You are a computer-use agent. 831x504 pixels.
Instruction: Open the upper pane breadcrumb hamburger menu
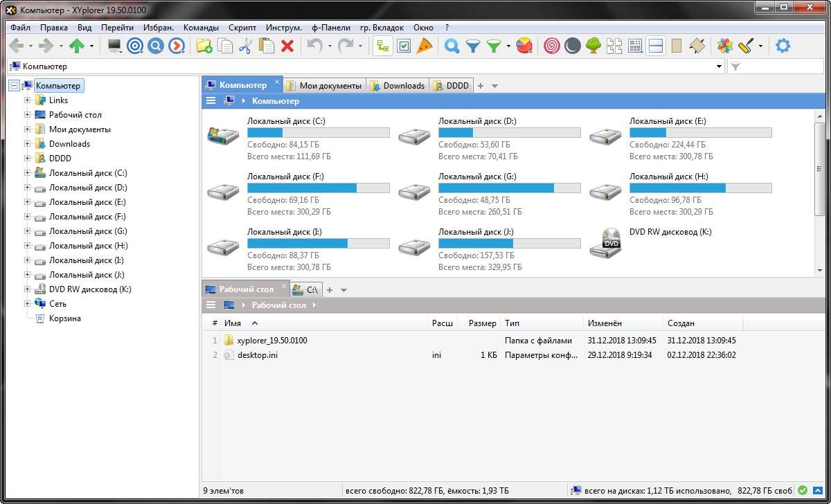tap(211, 101)
